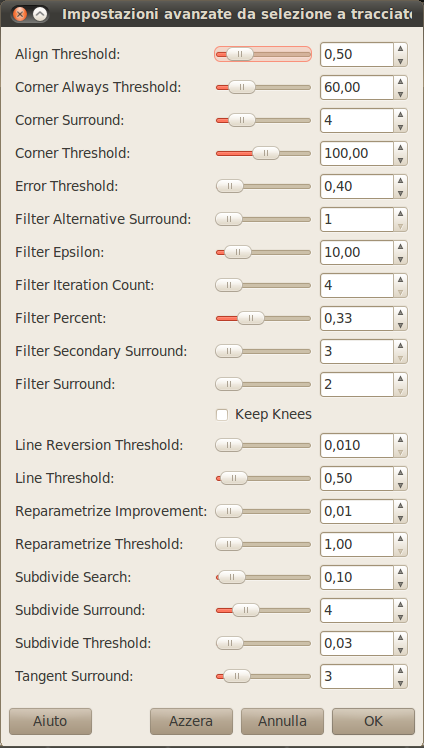Click the Error Threshold slider handle
Image resolution: width=424 pixels, height=748 pixels.
point(229,187)
